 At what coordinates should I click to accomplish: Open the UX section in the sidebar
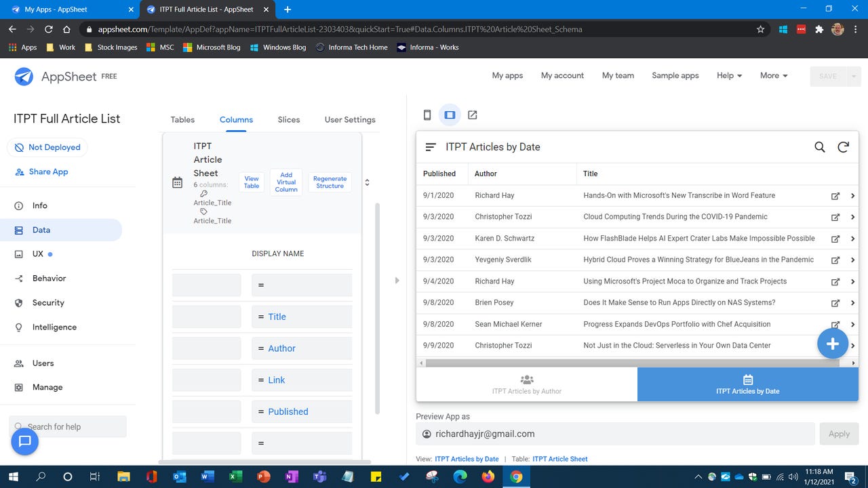pyautogui.click(x=38, y=253)
